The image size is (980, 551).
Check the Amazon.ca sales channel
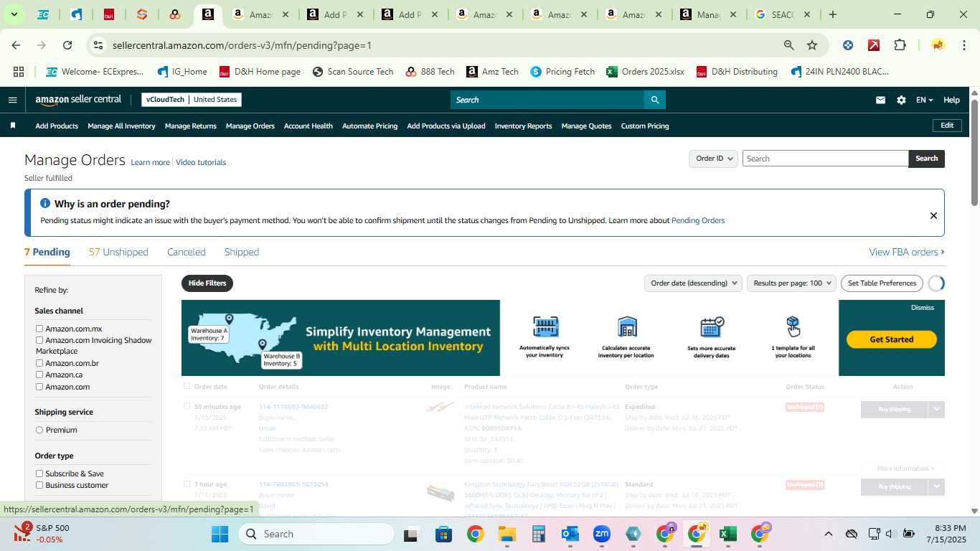[x=39, y=375]
